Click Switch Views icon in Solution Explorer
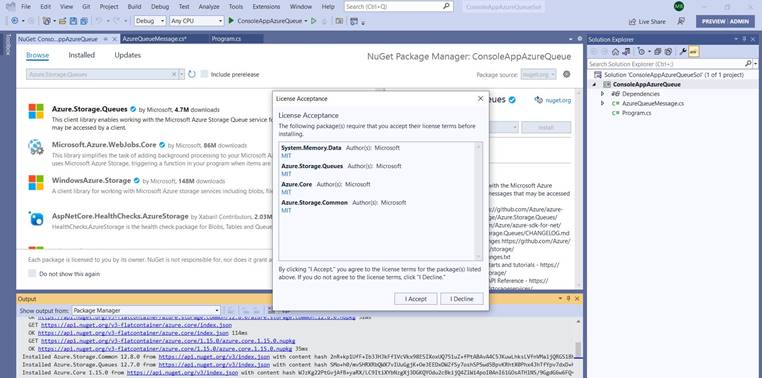762x378 pixels. [x=626, y=52]
